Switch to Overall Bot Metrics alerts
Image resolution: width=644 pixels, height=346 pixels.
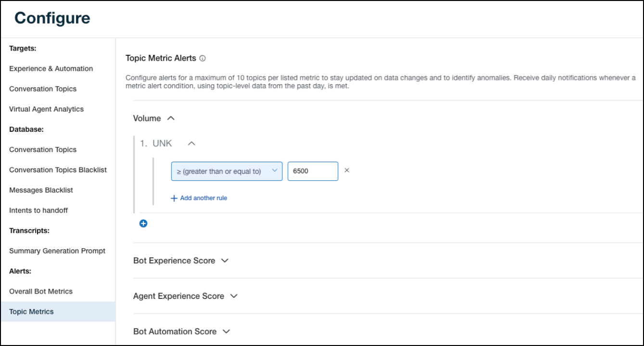coord(41,291)
